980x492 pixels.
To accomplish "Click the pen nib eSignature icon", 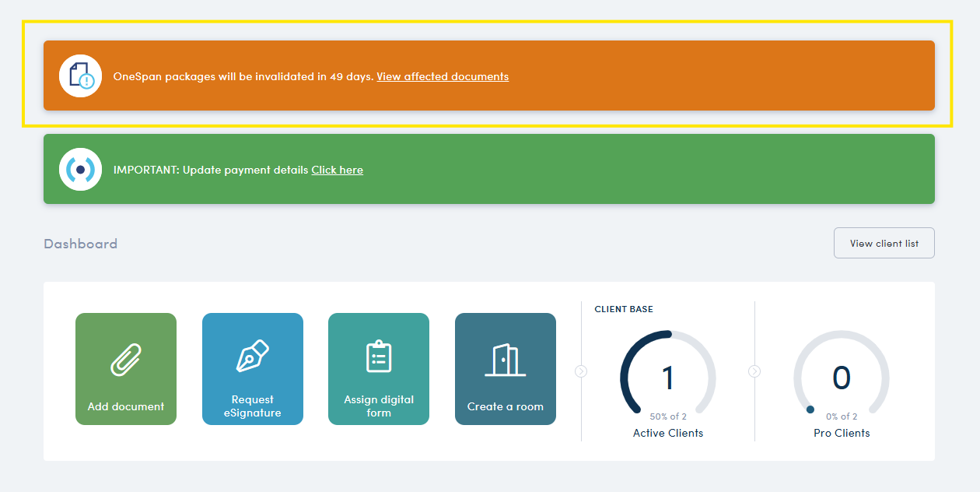I will click(253, 357).
